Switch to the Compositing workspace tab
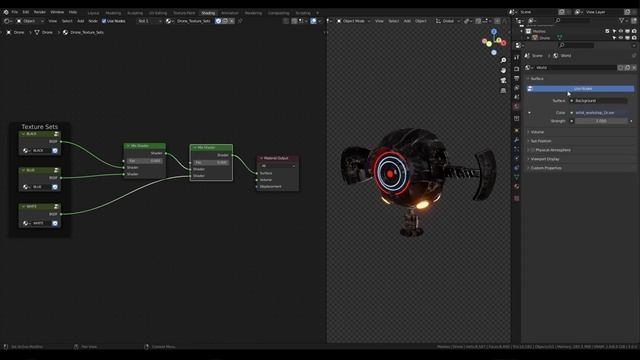 (x=278, y=13)
